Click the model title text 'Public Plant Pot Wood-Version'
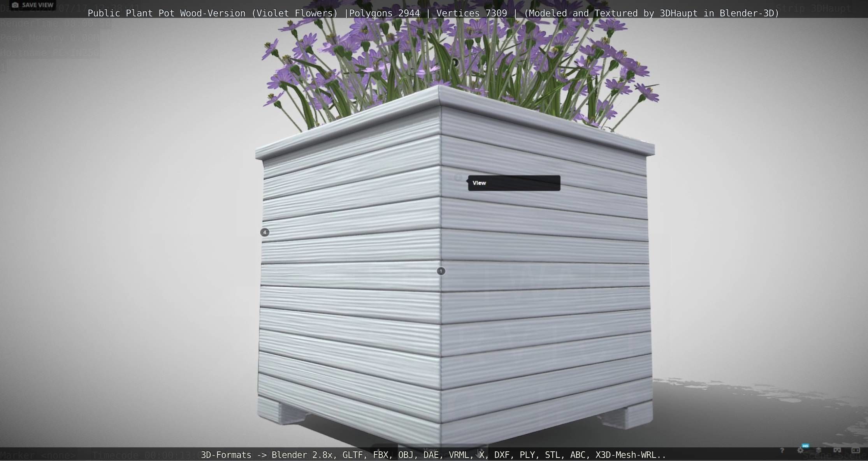 (167, 13)
